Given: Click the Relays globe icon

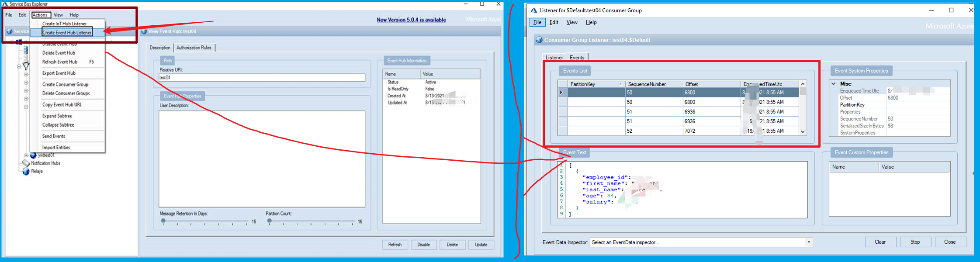Looking at the screenshot, I should 26,172.
